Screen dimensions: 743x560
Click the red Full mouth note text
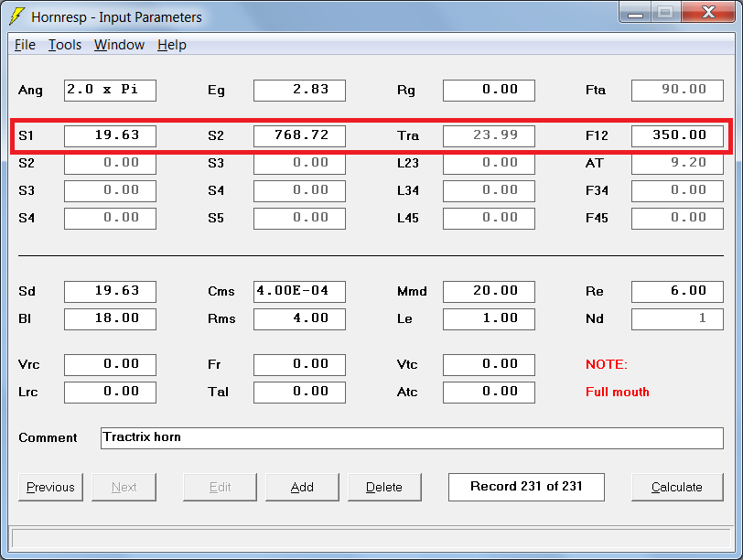tap(618, 392)
